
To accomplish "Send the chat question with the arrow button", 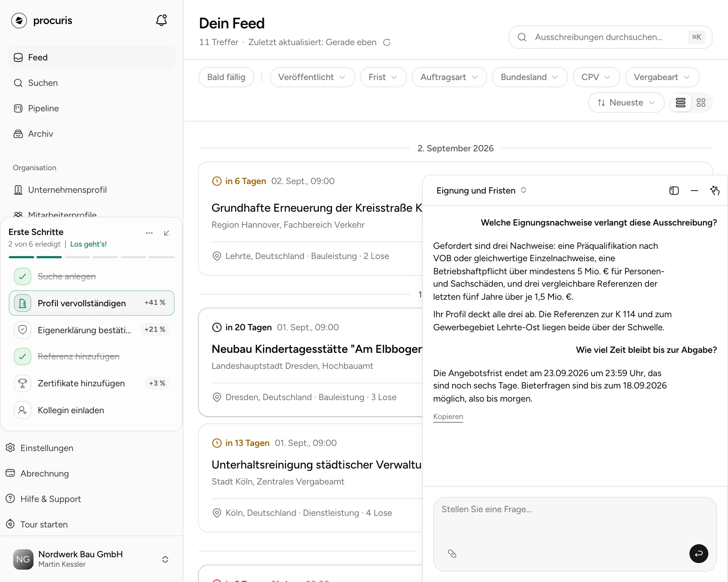I will [699, 554].
